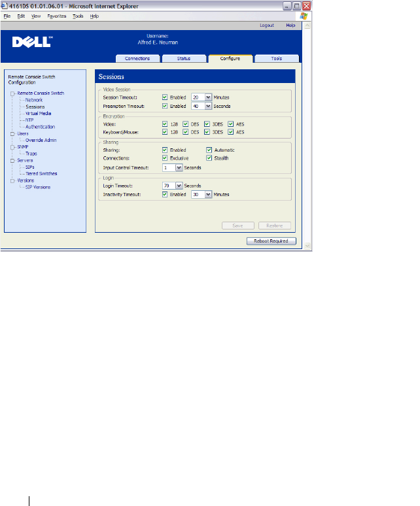Minimize the Internet Explorer window

pyautogui.click(x=287, y=6)
